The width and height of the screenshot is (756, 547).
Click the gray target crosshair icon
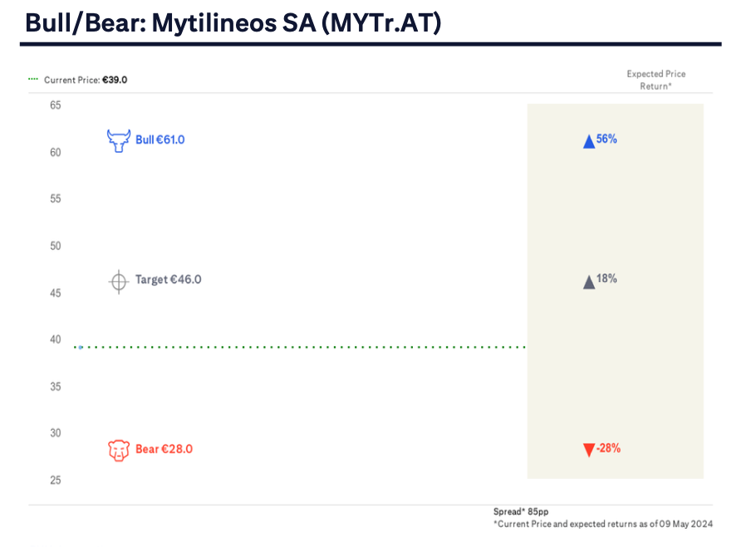click(x=118, y=281)
